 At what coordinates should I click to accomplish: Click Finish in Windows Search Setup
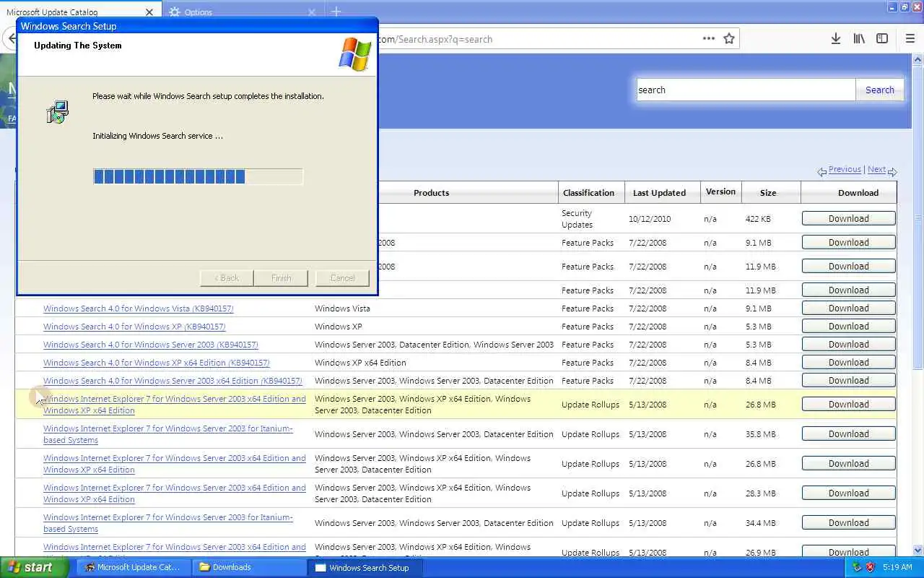point(281,278)
